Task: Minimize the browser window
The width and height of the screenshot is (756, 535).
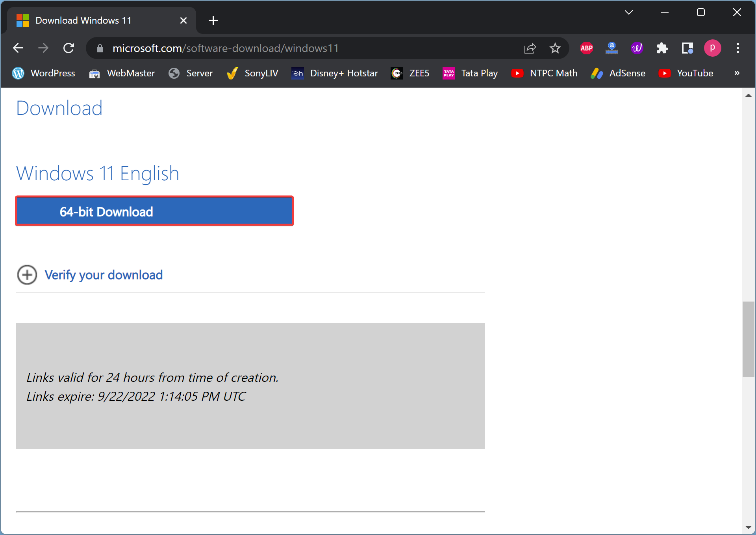Action: point(665,13)
